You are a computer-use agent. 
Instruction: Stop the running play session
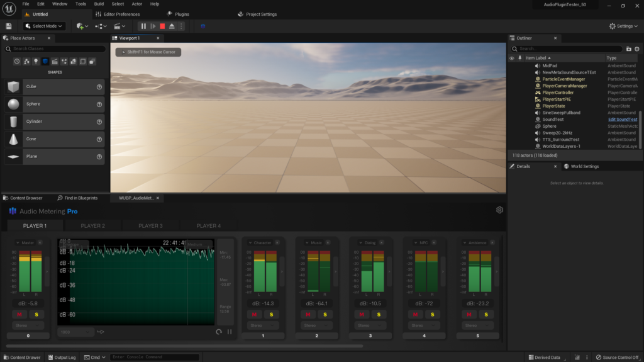(162, 26)
